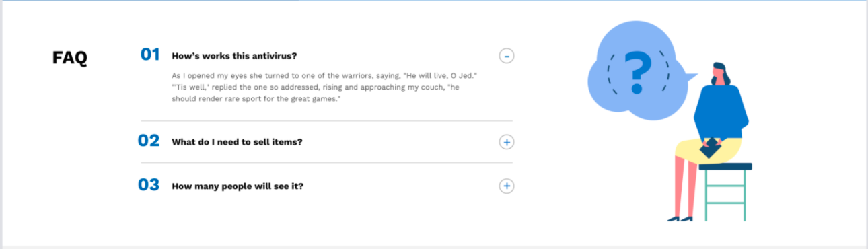Viewport: 868px width, 249px height.
Task: Click the answer paragraph starting "As I opened my eyes"
Action: click(x=325, y=87)
